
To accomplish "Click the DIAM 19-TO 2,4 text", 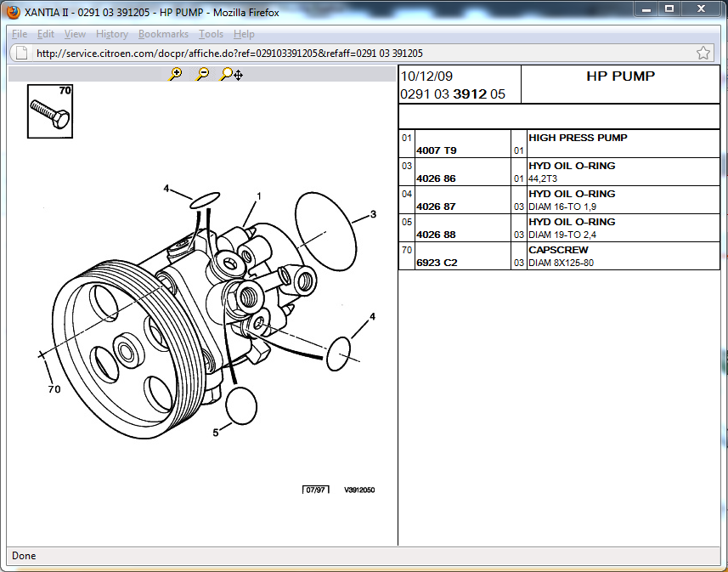I will point(562,235).
